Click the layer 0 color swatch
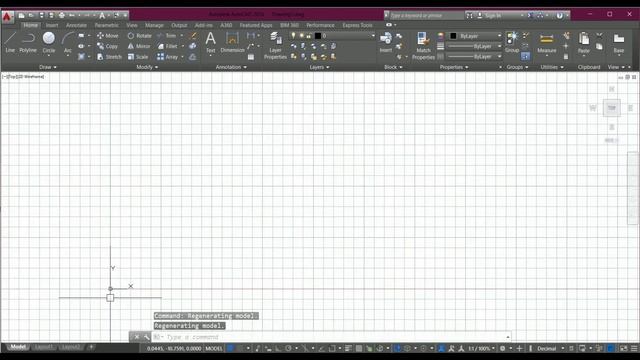Image resolution: width=640 pixels, height=360 pixels. click(318, 36)
